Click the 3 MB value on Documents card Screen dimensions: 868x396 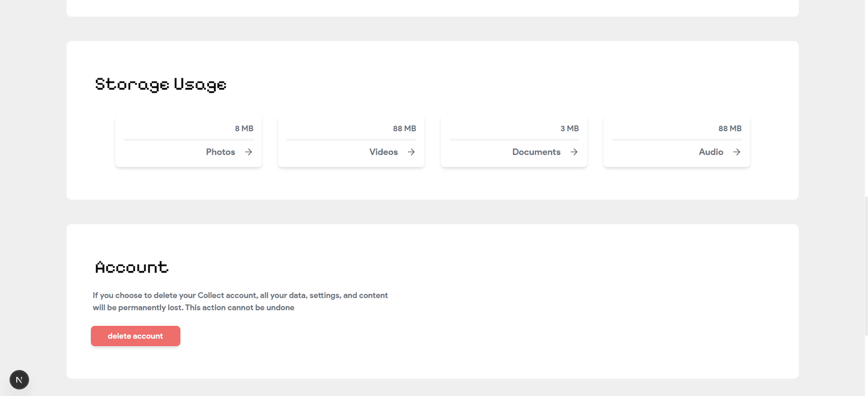[569, 128]
